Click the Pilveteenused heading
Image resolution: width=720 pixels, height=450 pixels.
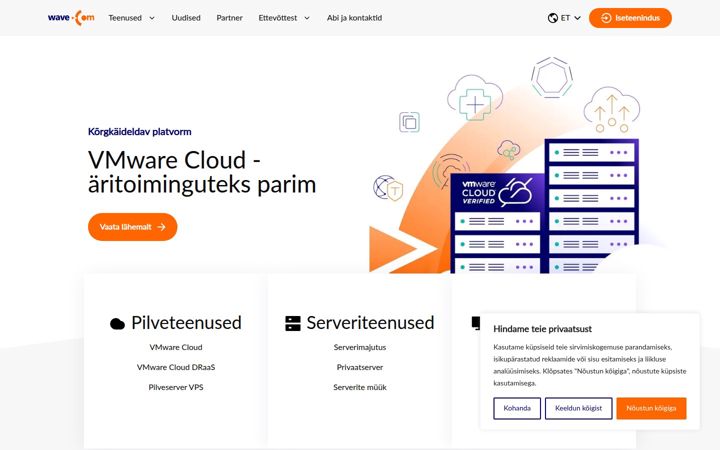[x=186, y=323]
